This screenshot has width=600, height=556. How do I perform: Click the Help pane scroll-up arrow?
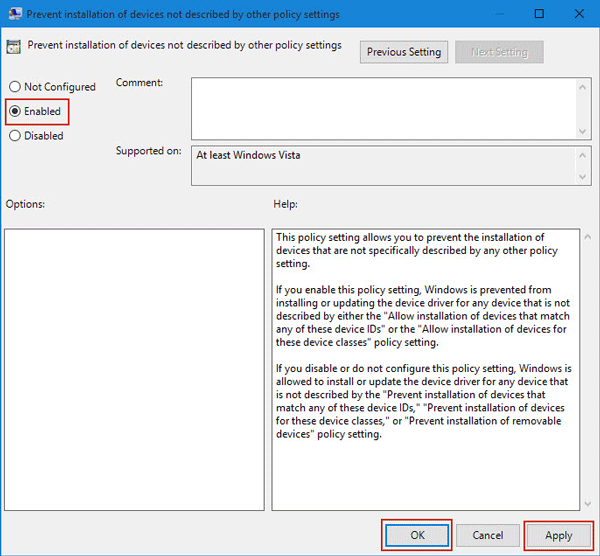[x=588, y=237]
